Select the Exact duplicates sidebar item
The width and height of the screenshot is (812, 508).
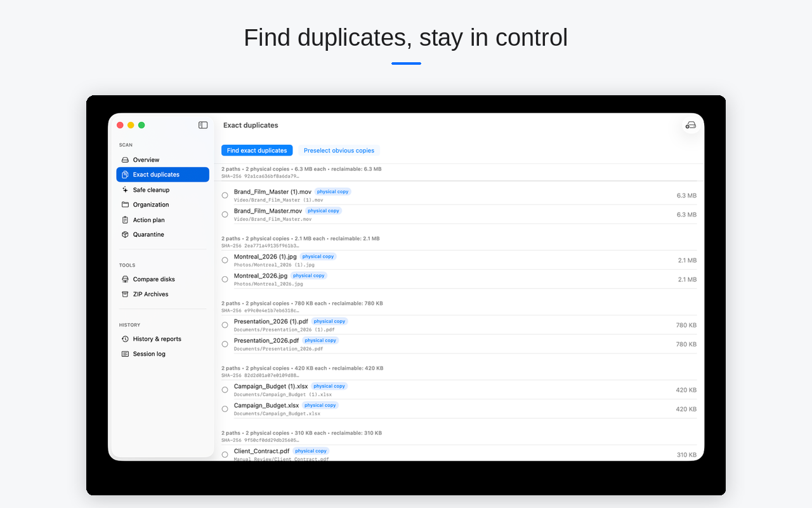(163, 175)
